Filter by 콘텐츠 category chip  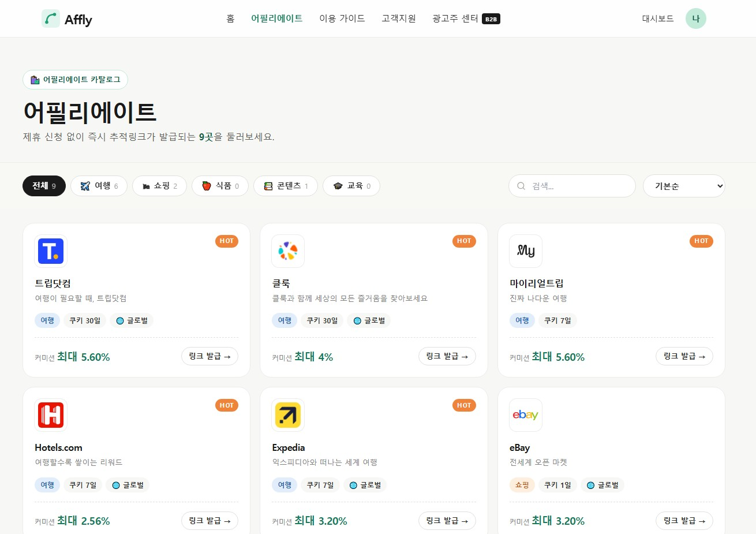coord(285,186)
